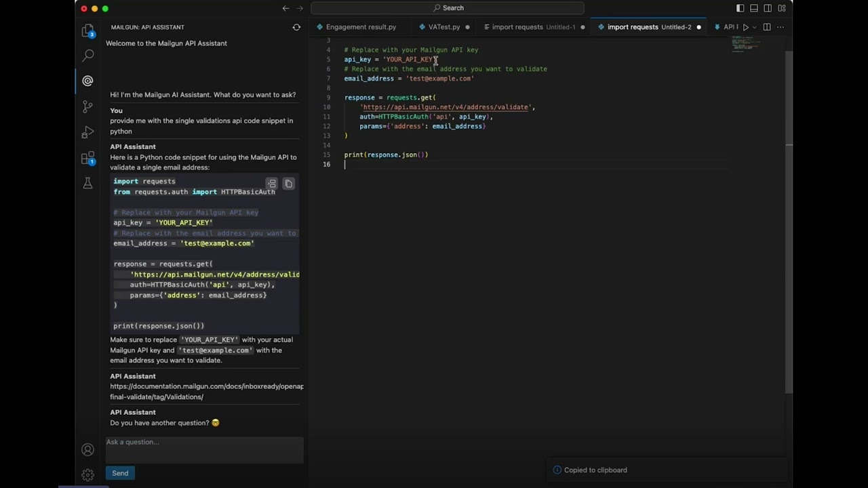Click the Send button

click(x=120, y=473)
